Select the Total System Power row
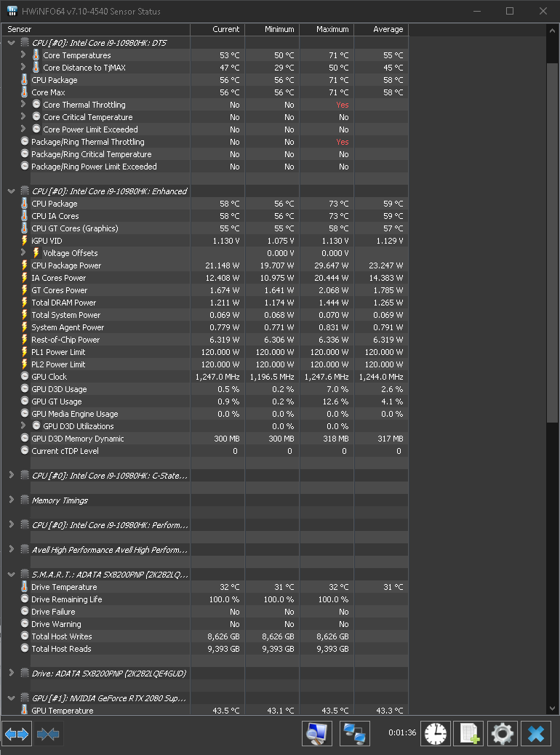This screenshot has width=560, height=755. click(204, 315)
